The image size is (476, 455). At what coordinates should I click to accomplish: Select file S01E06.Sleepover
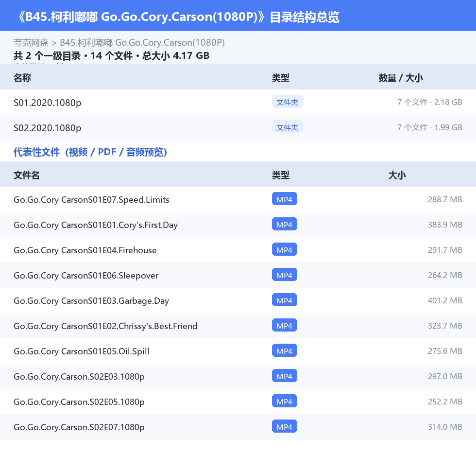coord(86,275)
